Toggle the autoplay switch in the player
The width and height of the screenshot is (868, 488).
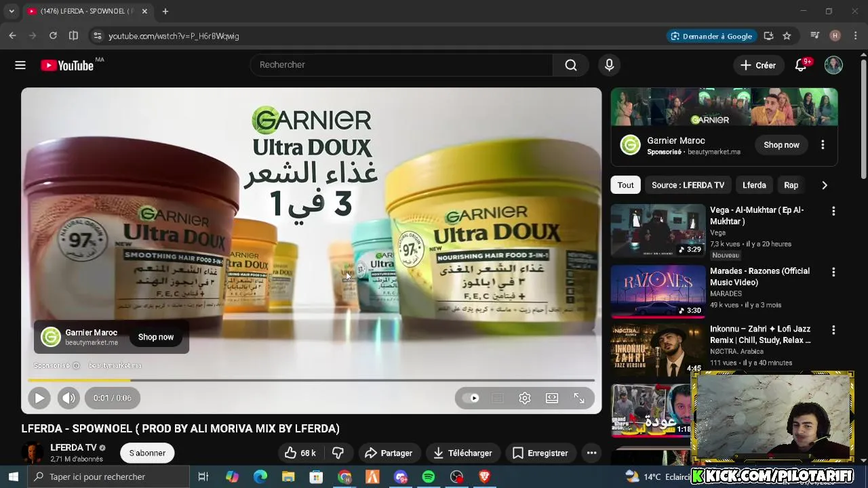click(471, 398)
